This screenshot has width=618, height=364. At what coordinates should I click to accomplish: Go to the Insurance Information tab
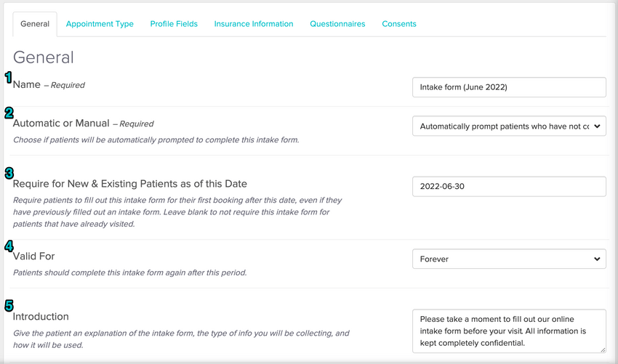pos(254,24)
